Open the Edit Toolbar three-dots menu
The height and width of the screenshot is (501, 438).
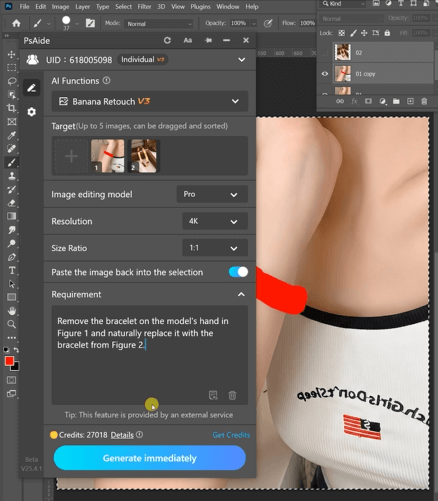[12, 338]
